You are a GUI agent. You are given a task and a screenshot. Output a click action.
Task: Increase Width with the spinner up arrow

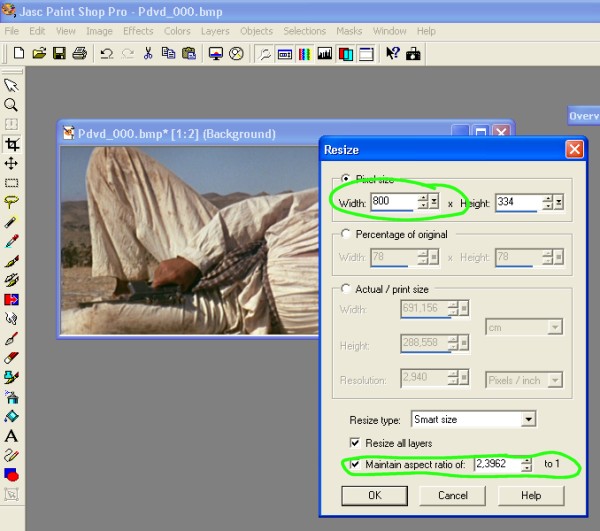pyautogui.click(x=422, y=197)
